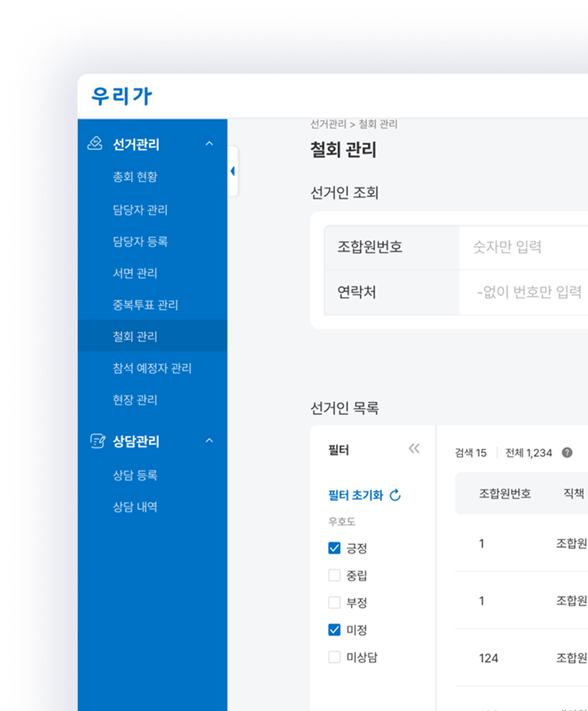Go to 현장 관리
The width and height of the screenshot is (588, 711).
click(x=135, y=400)
